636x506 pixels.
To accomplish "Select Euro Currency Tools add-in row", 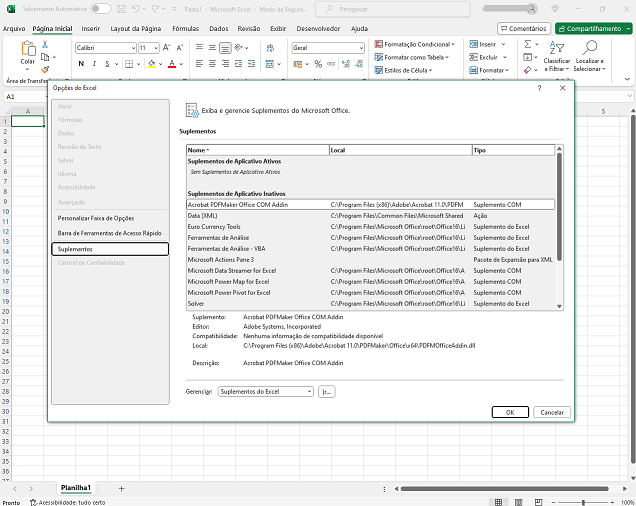I will [x=370, y=227].
